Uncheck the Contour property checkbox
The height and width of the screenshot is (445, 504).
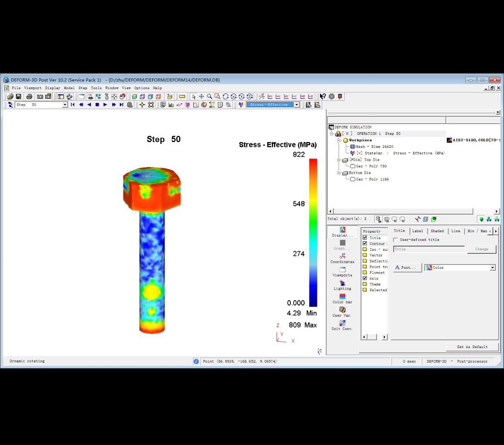365,243
